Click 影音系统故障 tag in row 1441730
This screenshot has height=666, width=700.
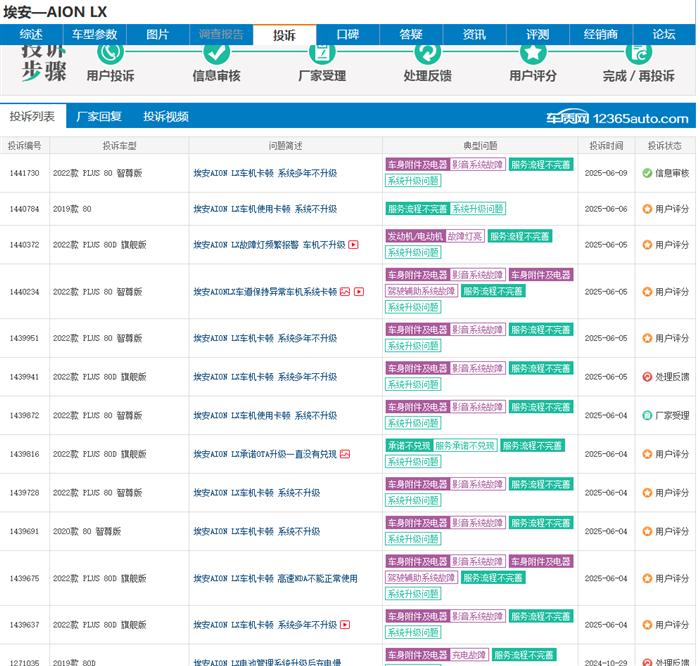(x=478, y=165)
